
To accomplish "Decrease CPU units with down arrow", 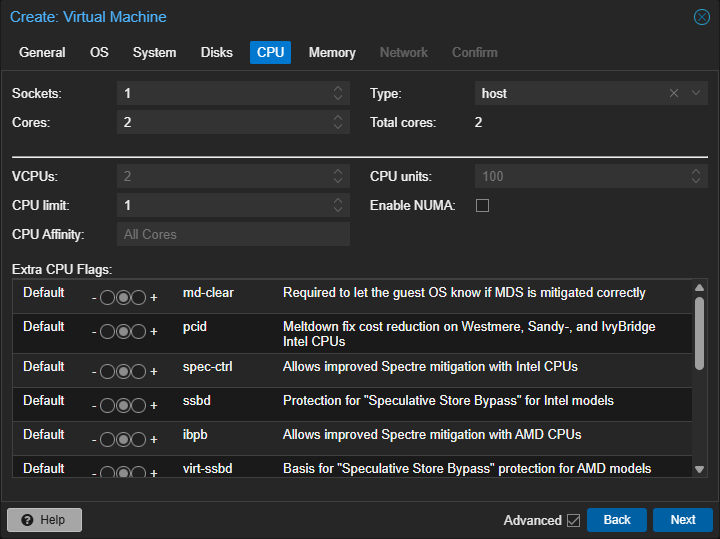I will tap(696, 181).
